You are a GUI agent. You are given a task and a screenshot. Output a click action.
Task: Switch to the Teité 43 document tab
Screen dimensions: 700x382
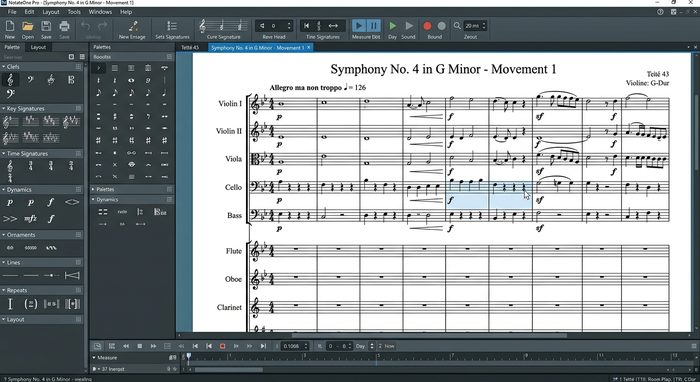pos(190,47)
